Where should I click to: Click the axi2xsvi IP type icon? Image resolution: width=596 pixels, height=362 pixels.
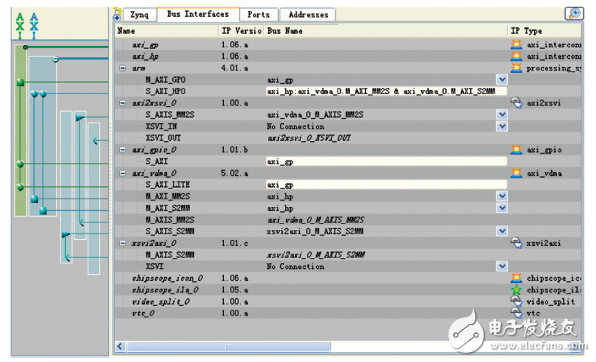[516, 103]
